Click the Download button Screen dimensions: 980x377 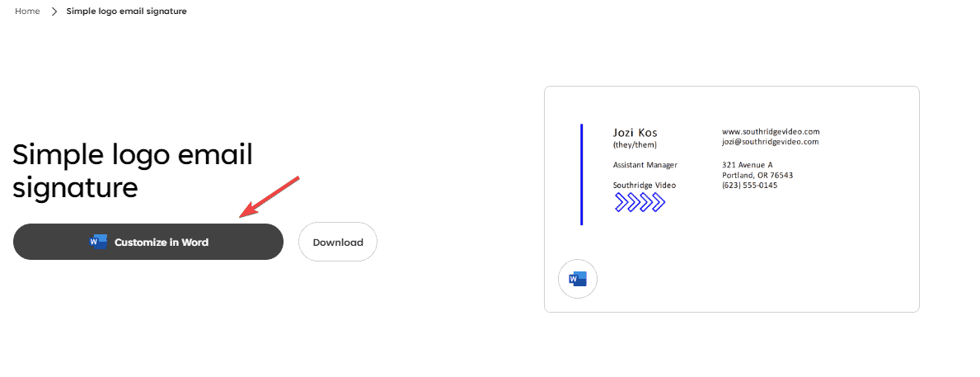(337, 242)
